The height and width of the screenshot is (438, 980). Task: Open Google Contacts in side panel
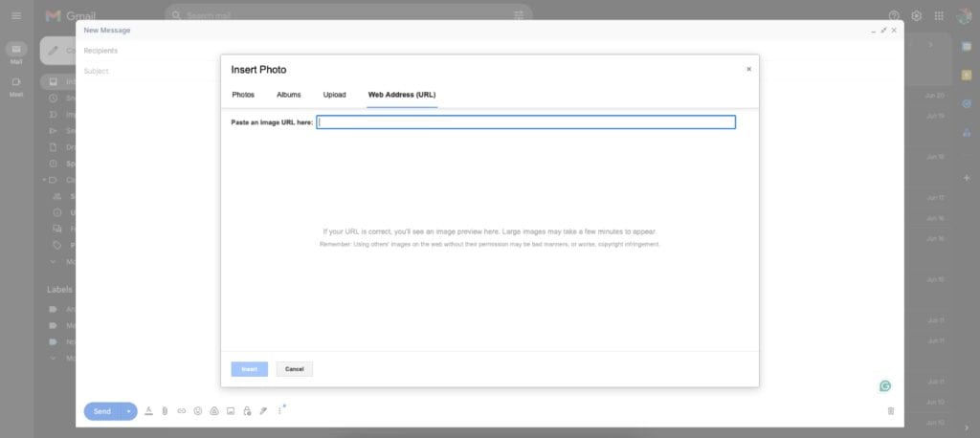click(x=967, y=133)
